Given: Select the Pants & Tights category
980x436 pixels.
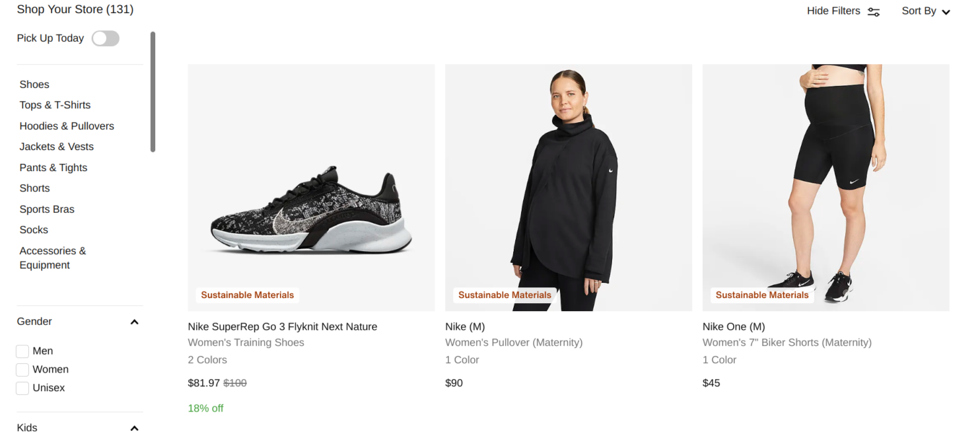Looking at the screenshot, I should tap(53, 167).
